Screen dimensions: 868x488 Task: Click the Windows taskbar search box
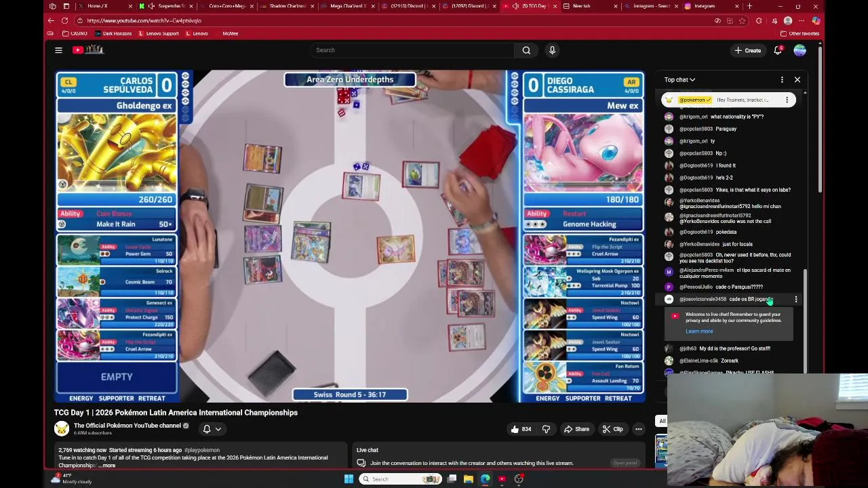coord(400,479)
